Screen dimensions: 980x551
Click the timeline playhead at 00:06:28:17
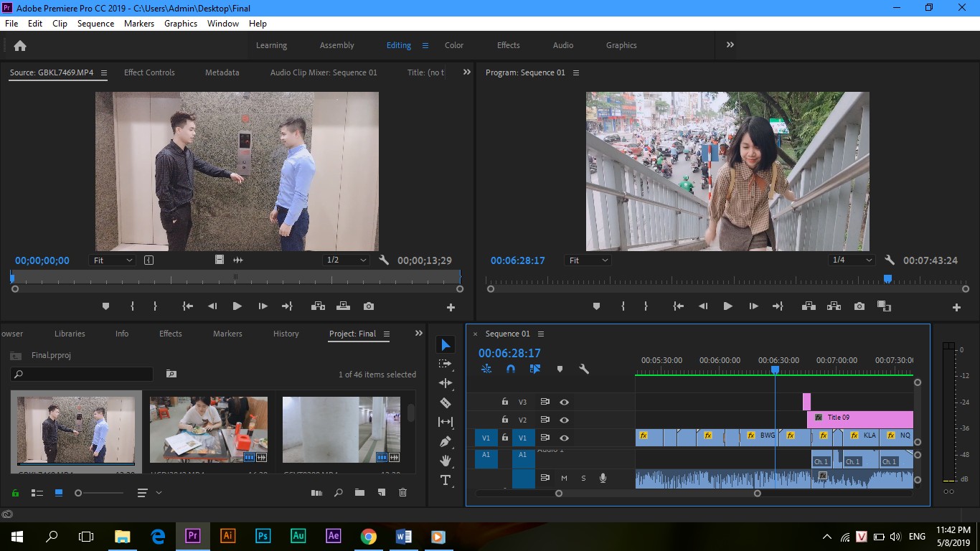pos(775,369)
